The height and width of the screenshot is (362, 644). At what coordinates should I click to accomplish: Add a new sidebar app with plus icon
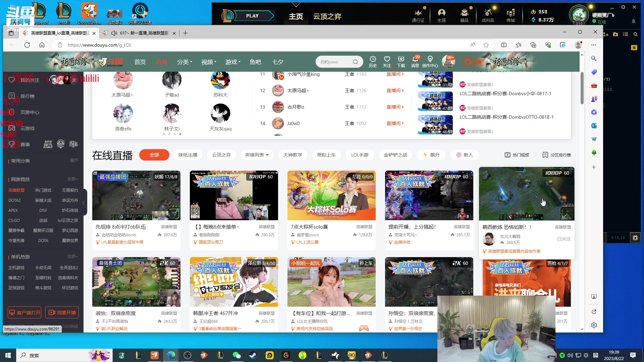point(594,167)
